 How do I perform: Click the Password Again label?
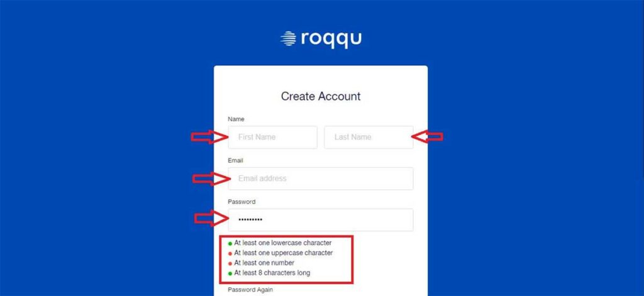pos(250,290)
